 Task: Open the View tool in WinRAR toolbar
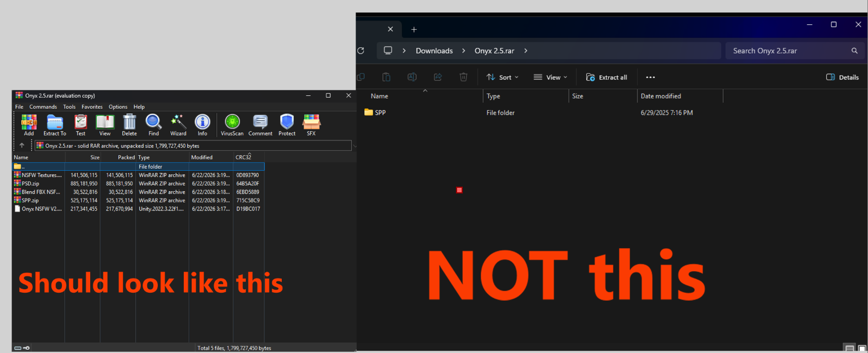tap(105, 125)
